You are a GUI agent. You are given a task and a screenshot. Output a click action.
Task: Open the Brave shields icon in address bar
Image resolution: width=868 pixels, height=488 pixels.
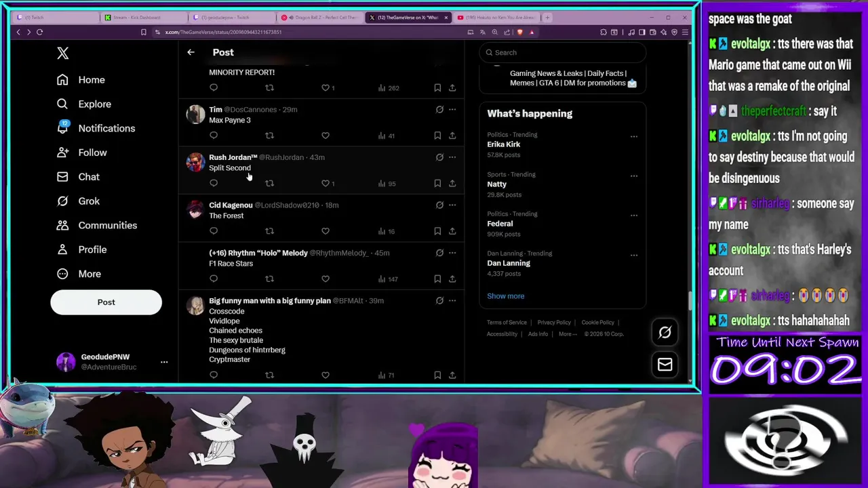pyautogui.click(x=520, y=32)
